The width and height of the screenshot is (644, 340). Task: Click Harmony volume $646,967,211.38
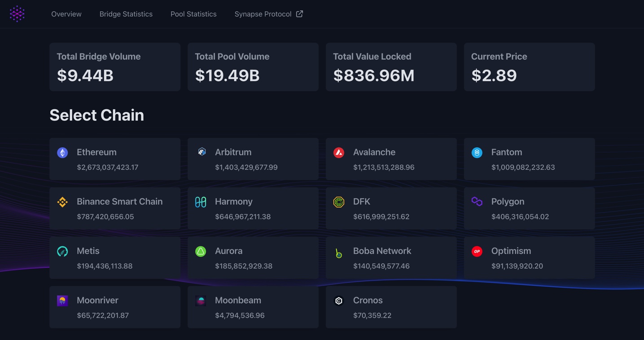243,217
